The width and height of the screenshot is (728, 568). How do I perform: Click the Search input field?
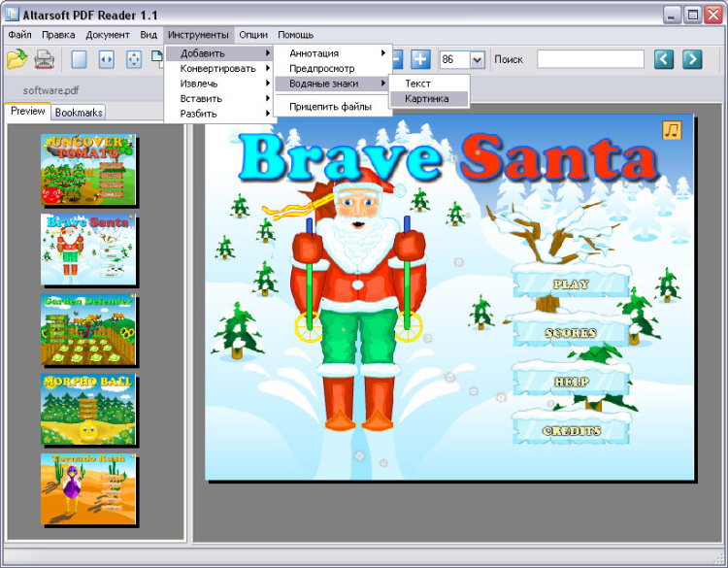point(590,59)
